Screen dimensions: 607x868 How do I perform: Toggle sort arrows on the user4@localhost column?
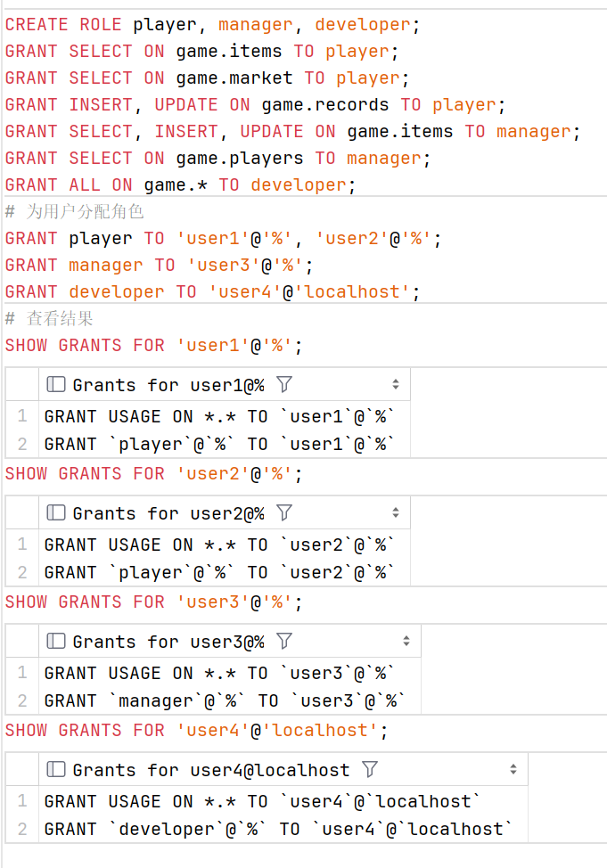[x=513, y=769]
